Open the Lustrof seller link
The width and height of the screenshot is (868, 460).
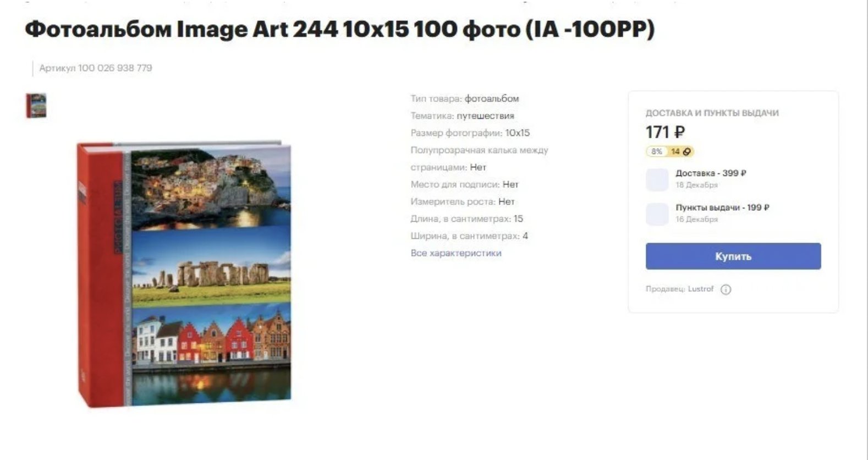coord(700,289)
